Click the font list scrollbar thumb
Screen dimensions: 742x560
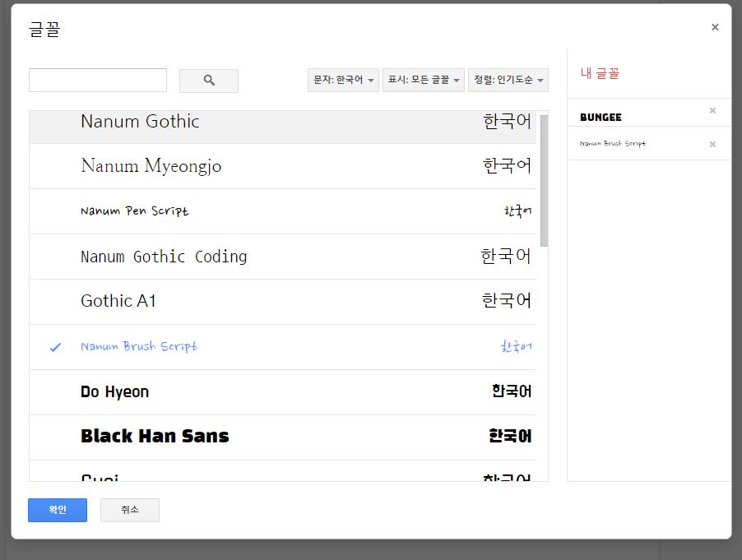click(x=545, y=181)
